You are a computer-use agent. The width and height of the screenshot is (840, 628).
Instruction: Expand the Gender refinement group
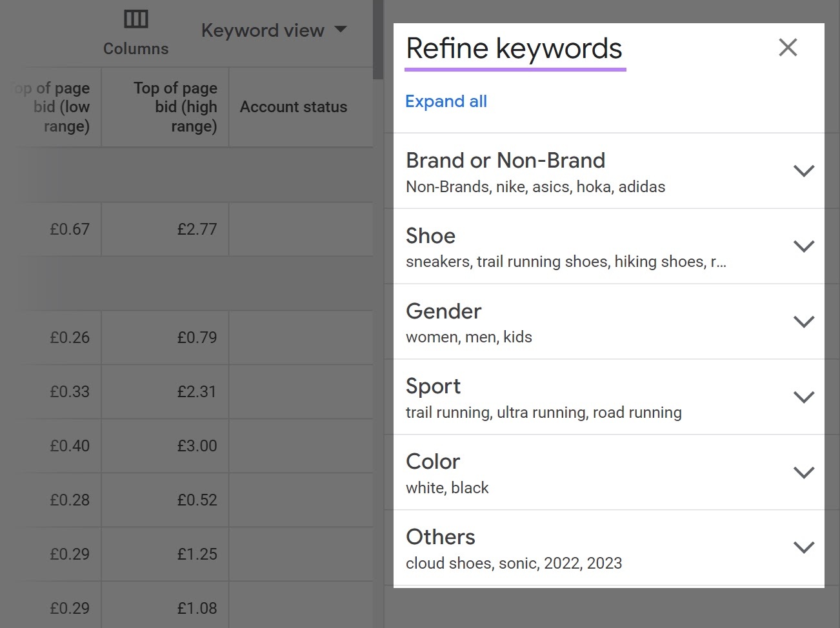[x=803, y=322]
